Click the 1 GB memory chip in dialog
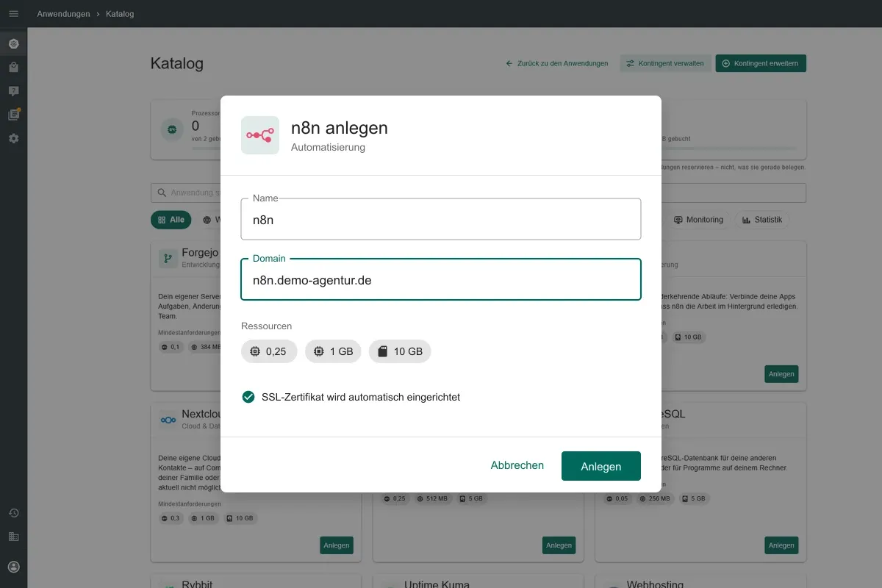 [x=333, y=351]
